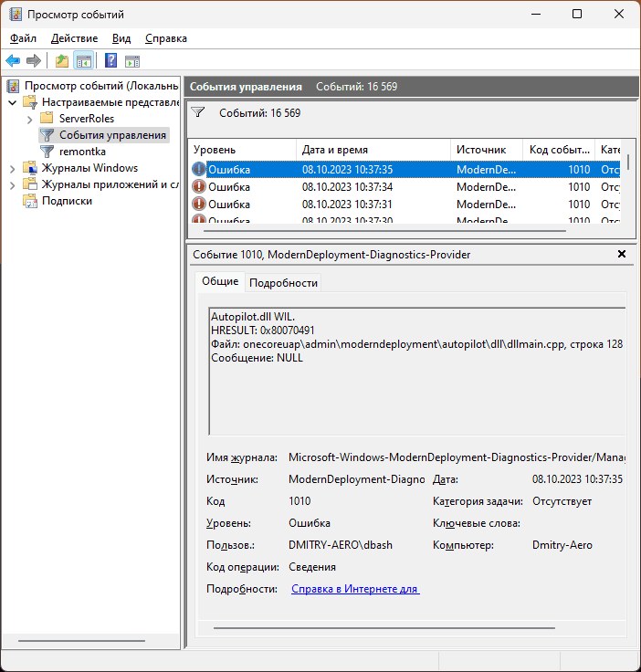Close event preview pane with X
Viewport: 641px width, 672px height.
622,254
